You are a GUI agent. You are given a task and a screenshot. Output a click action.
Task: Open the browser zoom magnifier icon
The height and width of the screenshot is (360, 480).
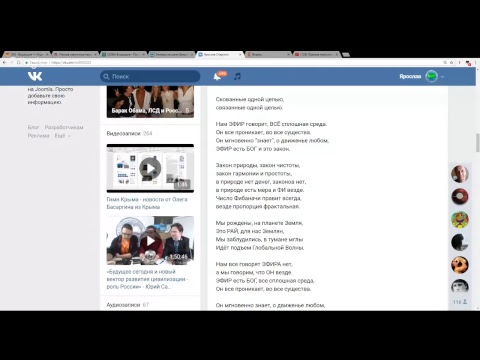coord(445,62)
